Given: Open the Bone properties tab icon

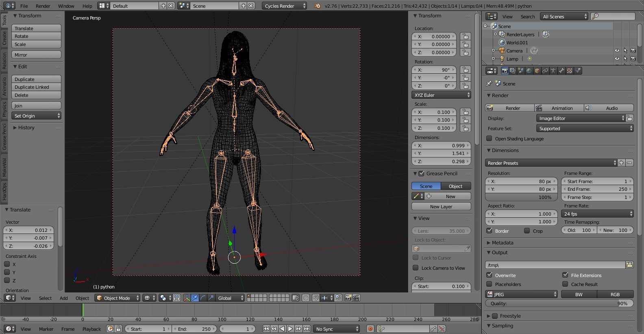Looking at the screenshot, I should [x=561, y=71].
